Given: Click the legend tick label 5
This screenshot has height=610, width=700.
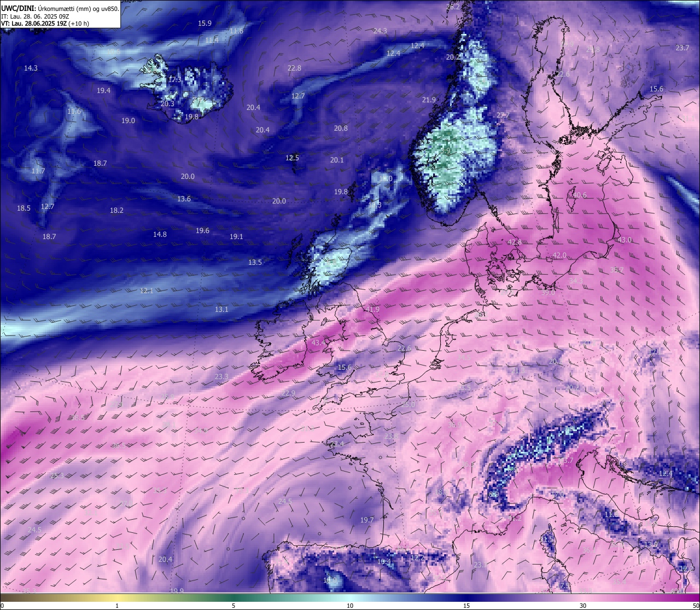Looking at the screenshot, I should click(234, 606).
